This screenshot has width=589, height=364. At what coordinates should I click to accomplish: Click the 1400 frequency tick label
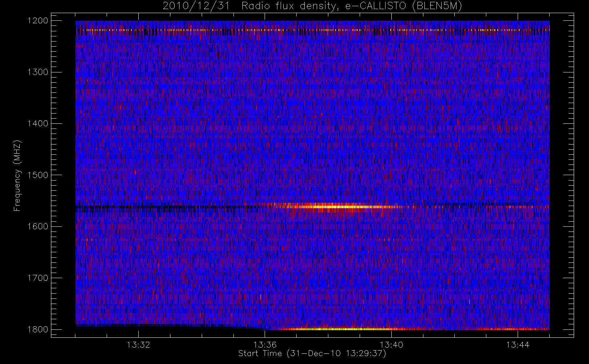[38, 123]
